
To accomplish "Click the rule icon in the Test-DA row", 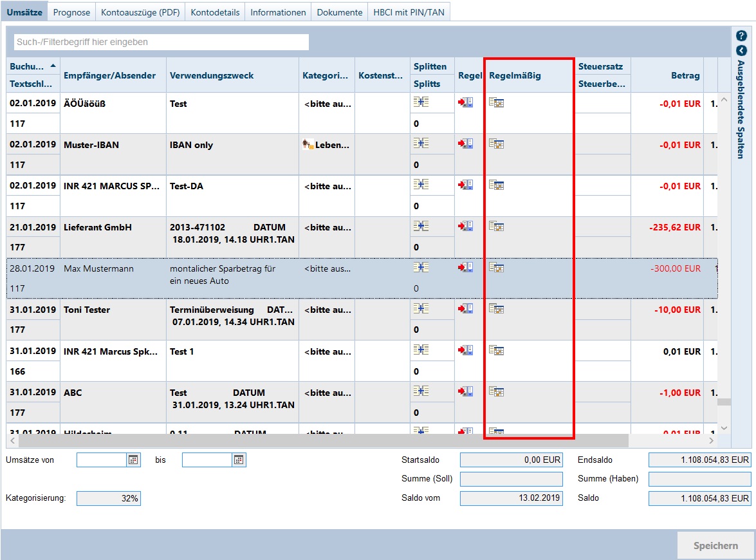I will [465, 185].
